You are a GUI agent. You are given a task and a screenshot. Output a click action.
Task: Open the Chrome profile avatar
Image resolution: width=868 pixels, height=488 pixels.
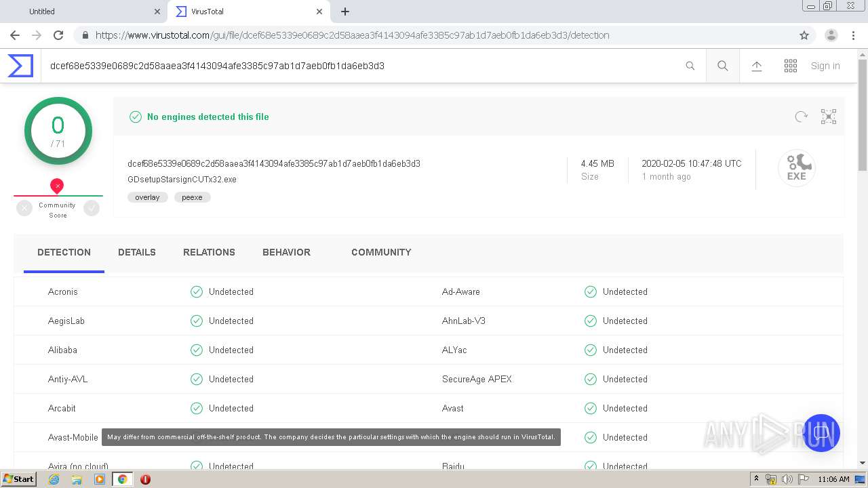coord(831,35)
